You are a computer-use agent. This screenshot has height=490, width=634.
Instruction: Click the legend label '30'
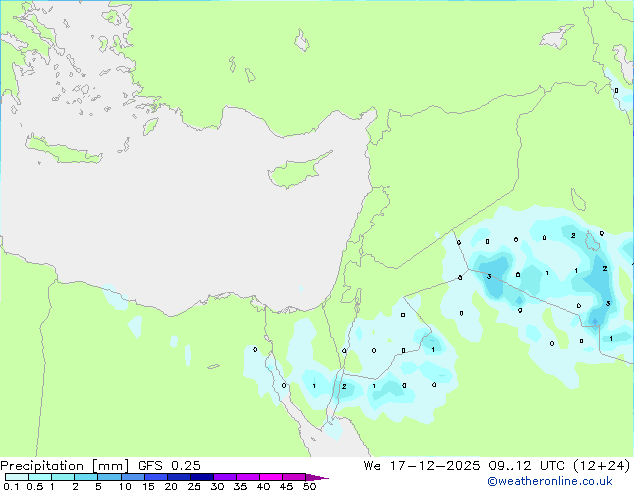coord(217,486)
